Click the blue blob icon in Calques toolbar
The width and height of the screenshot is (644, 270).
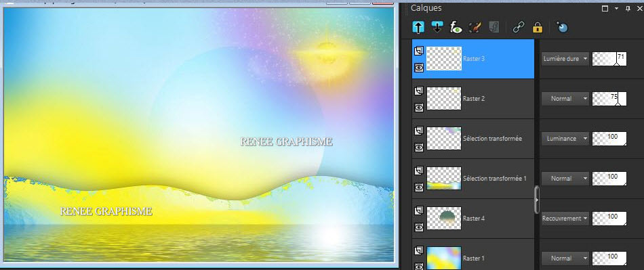point(562,28)
